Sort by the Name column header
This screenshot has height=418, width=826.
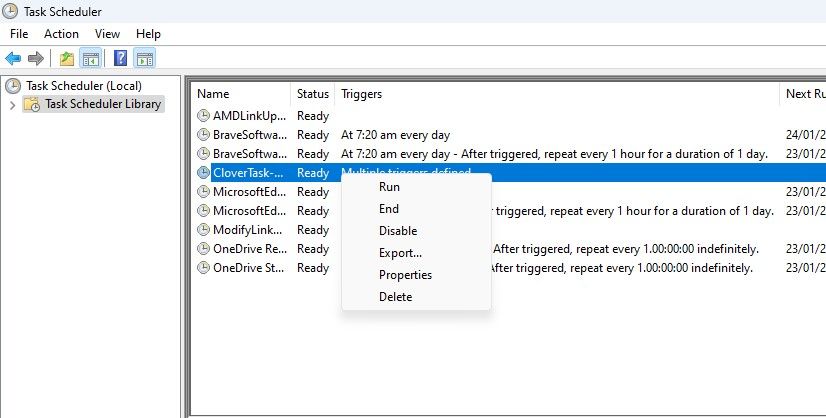click(213, 94)
